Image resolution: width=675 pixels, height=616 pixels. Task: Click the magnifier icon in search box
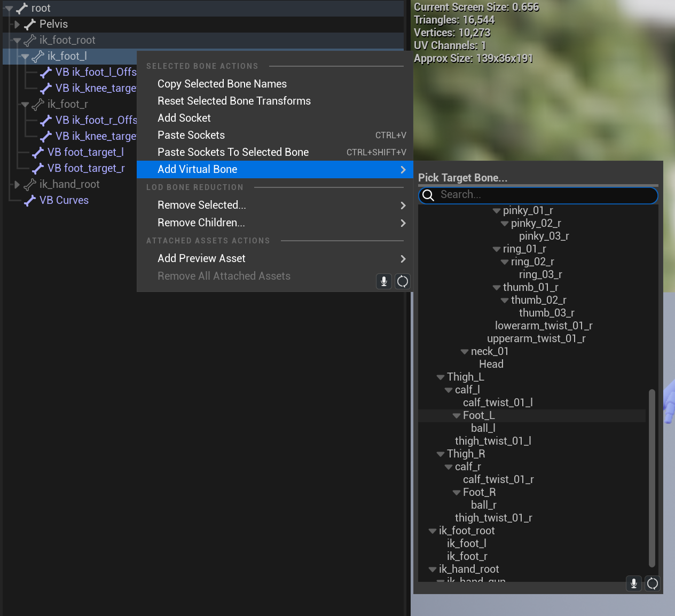[x=428, y=195]
